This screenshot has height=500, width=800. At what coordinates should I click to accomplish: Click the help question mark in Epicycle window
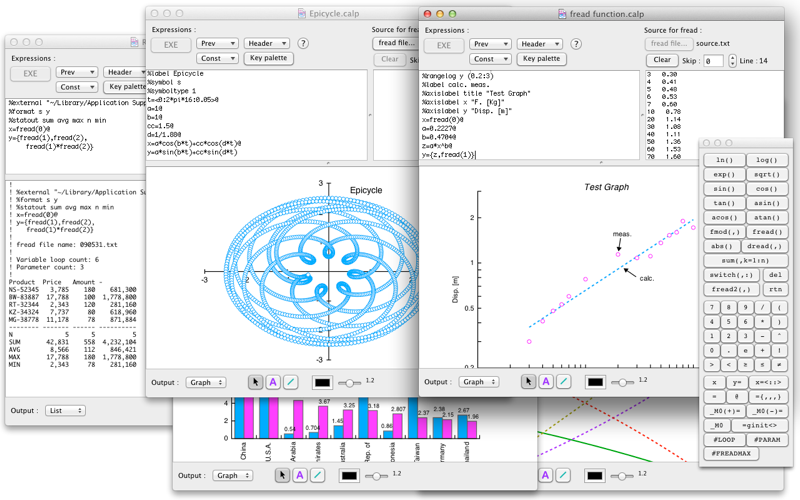pos(303,43)
